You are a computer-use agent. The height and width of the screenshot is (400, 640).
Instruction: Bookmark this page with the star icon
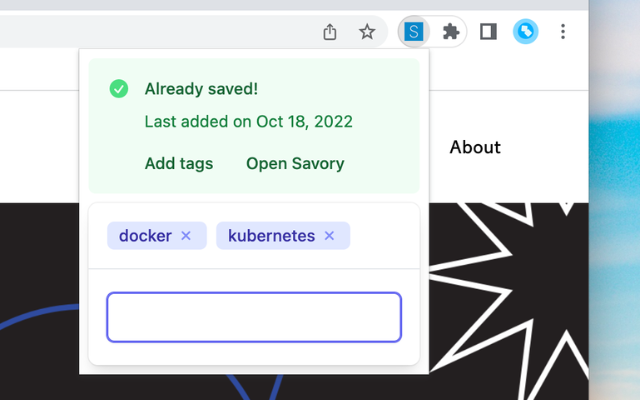point(367,32)
